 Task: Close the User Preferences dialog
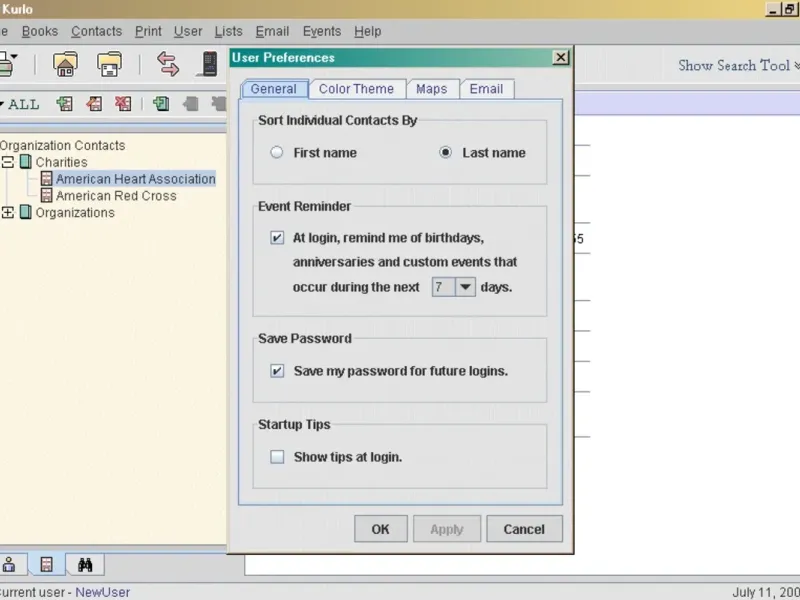(x=561, y=57)
